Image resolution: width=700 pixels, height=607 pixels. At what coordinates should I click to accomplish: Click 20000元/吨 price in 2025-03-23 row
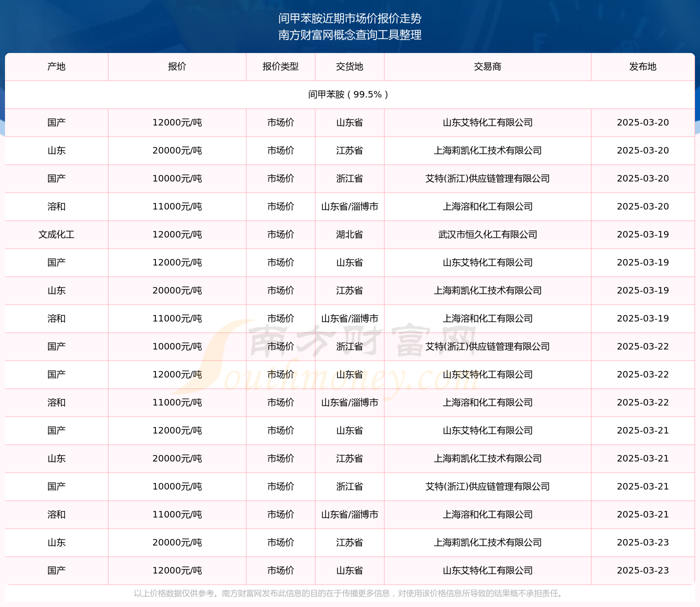pyautogui.click(x=177, y=542)
